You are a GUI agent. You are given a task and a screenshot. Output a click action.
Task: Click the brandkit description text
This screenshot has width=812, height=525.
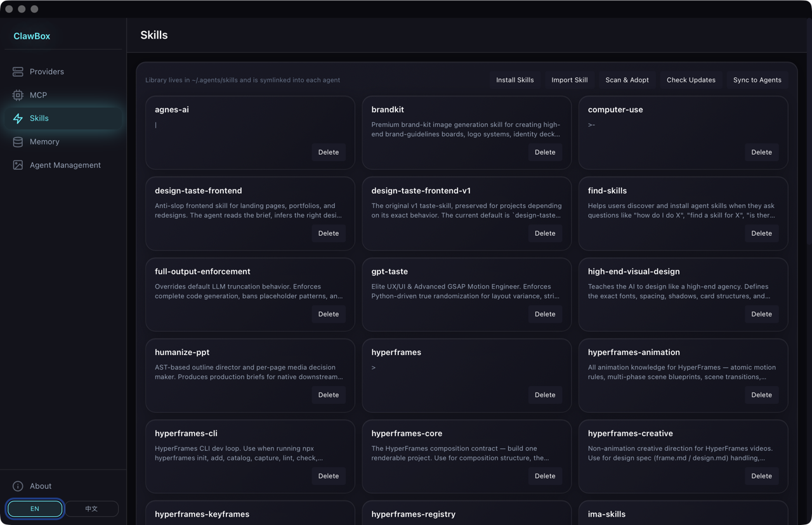[x=466, y=129]
